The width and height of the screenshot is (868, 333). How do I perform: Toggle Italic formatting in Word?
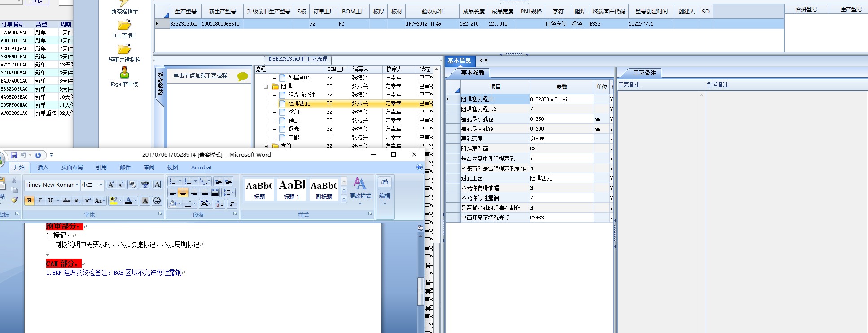[39, 201]
